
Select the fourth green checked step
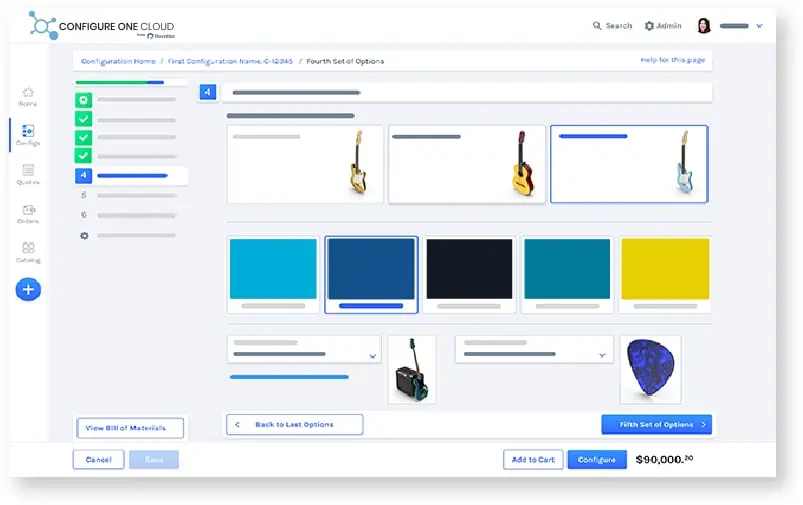pos(83,155)
